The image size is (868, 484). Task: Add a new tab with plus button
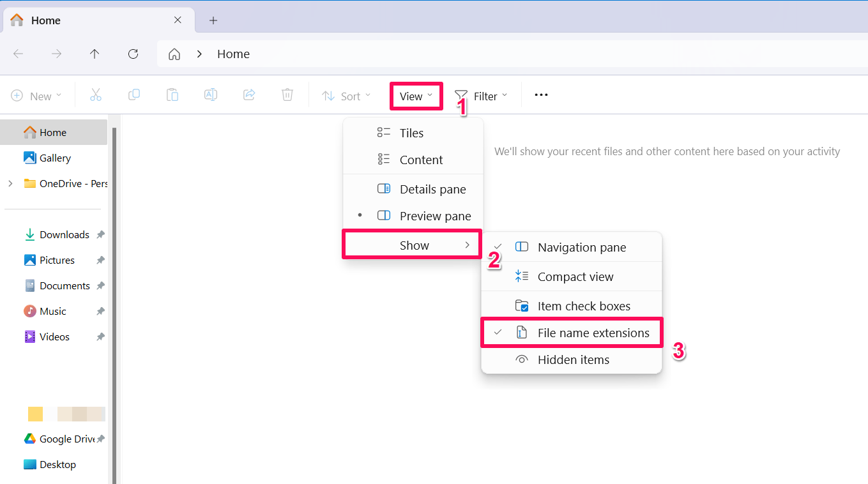(213, 20)
